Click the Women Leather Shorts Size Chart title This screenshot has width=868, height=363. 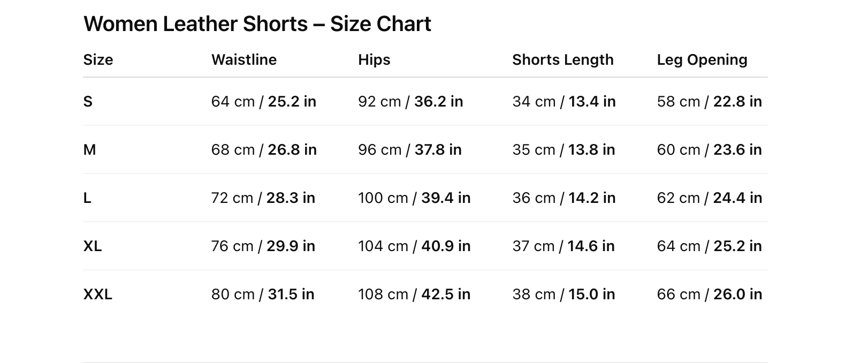(x=257, y=24)
